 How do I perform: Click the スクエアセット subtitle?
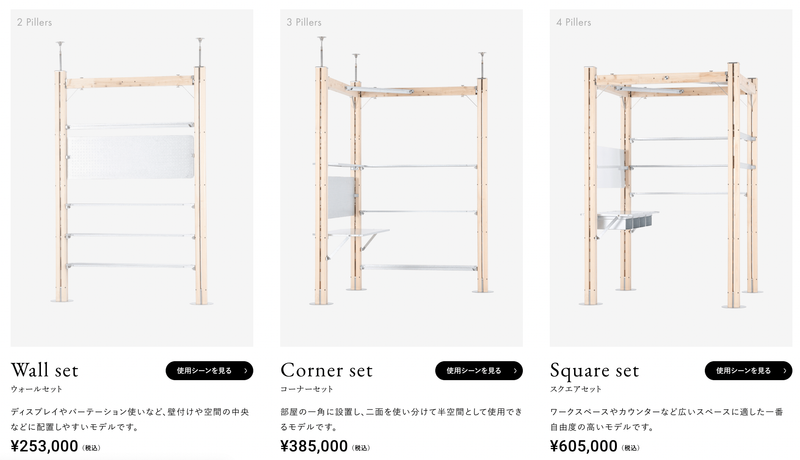coord(576,389)
